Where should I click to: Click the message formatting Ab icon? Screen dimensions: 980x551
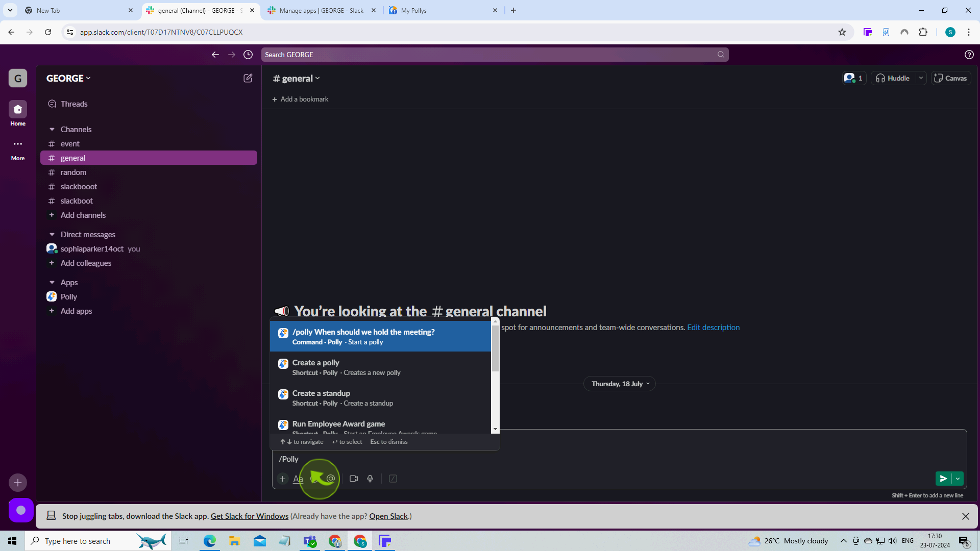coord(298,479)
